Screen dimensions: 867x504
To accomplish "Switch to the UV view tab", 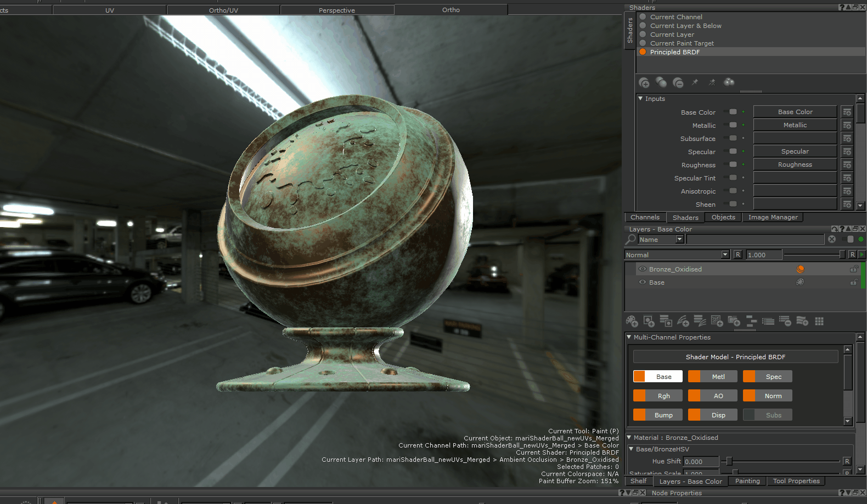I will 110,10.
